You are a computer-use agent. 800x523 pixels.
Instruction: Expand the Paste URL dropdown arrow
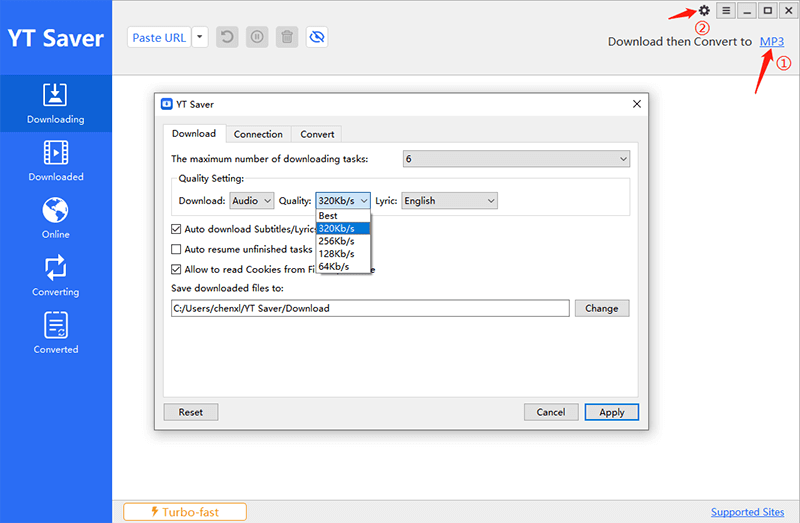pos(200,37)
